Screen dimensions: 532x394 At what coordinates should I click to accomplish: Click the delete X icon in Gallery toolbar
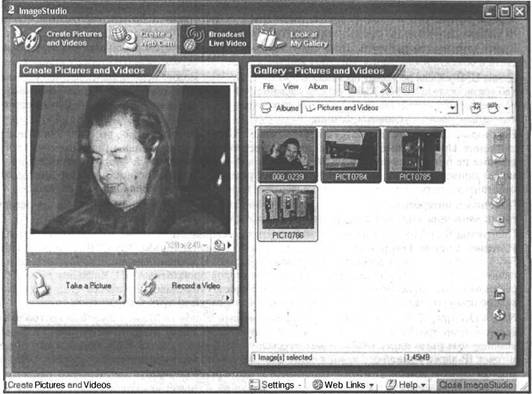(385, 87)
